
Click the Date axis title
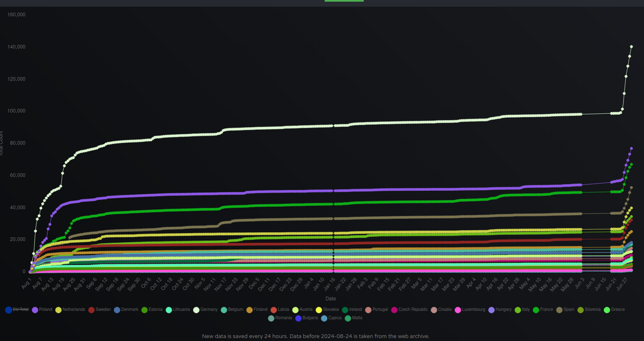(331, 299)
